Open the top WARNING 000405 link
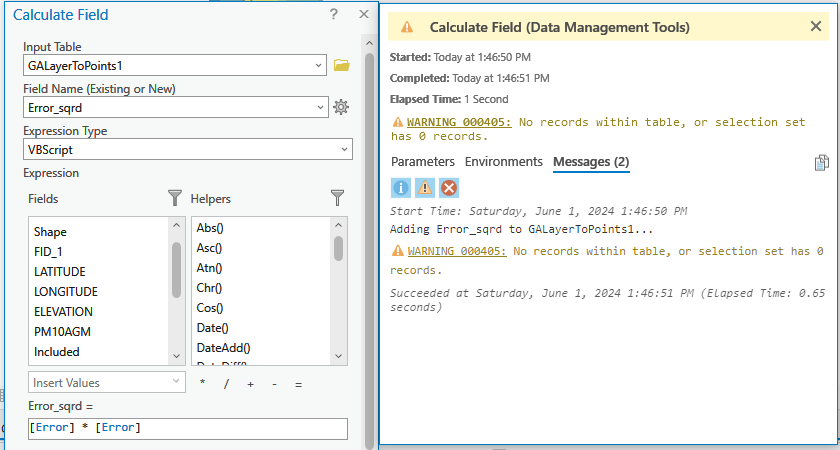Viewport: 840px width, 450px height. pos(459,122)
